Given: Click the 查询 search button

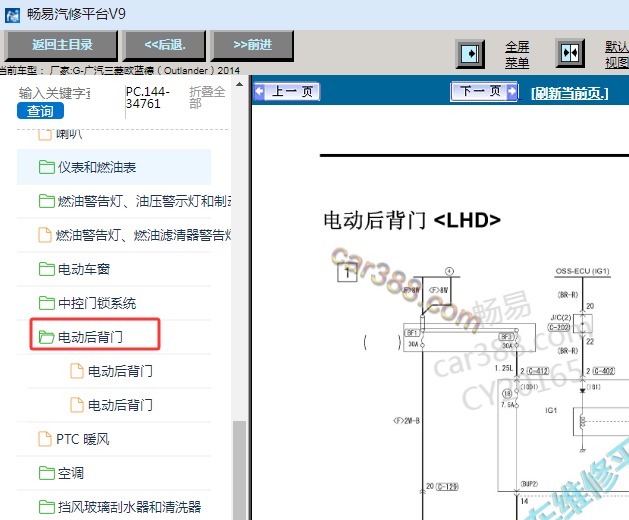Looking at the screenshot, I should 40,111.
